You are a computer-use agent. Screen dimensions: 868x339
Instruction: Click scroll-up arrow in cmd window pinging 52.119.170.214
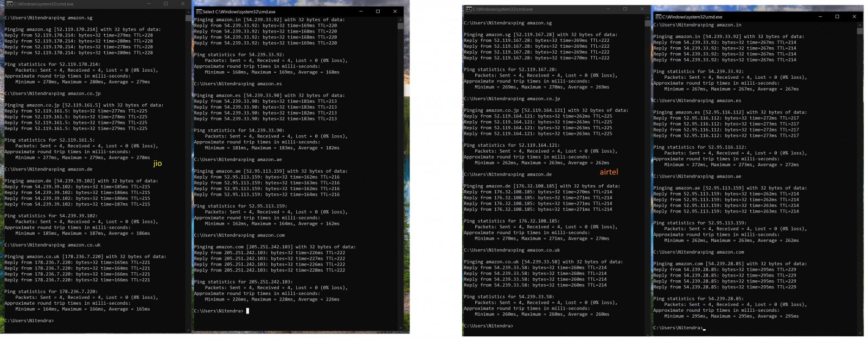coord(188,11)
